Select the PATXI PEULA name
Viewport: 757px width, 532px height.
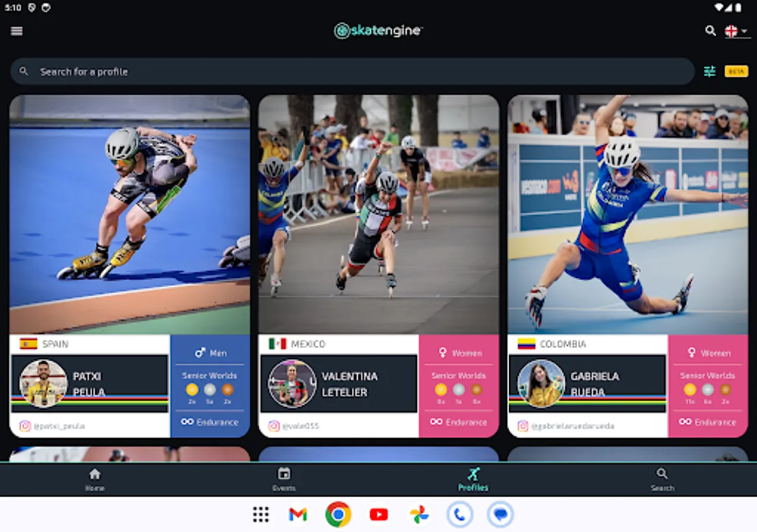click(89, 384)
